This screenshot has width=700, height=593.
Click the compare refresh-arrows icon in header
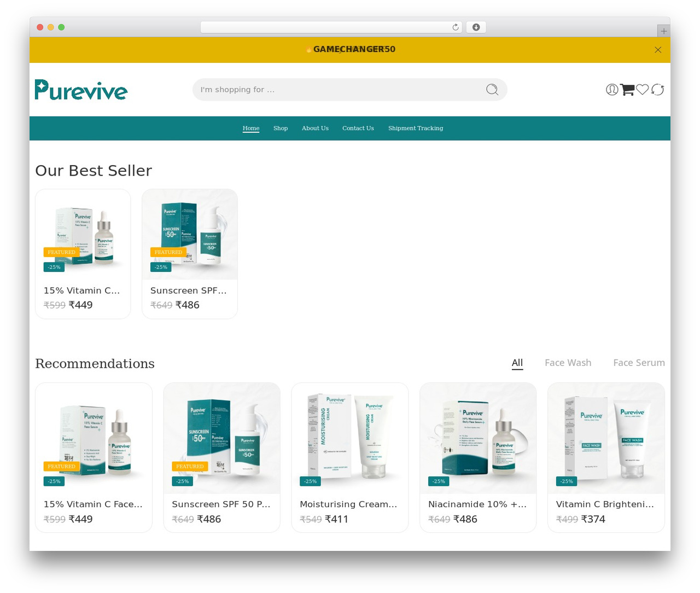[x=657, y=90]
